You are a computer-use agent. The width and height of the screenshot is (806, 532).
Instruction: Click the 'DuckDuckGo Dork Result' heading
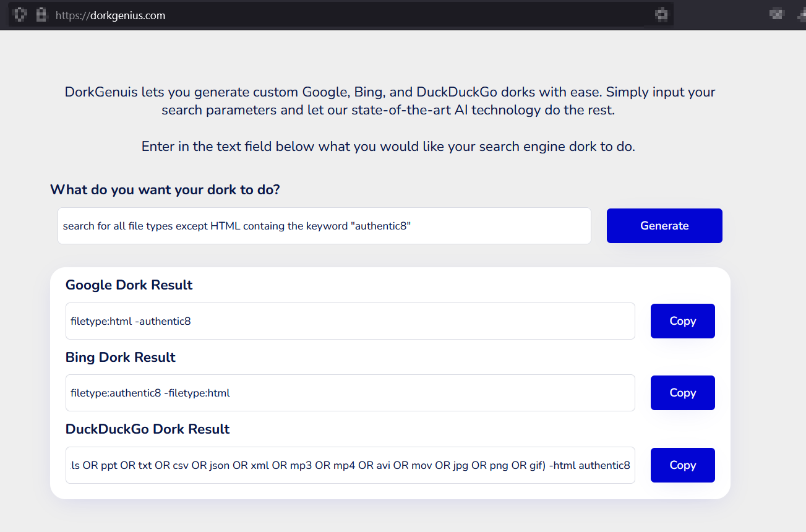click(x=148, y=429)
